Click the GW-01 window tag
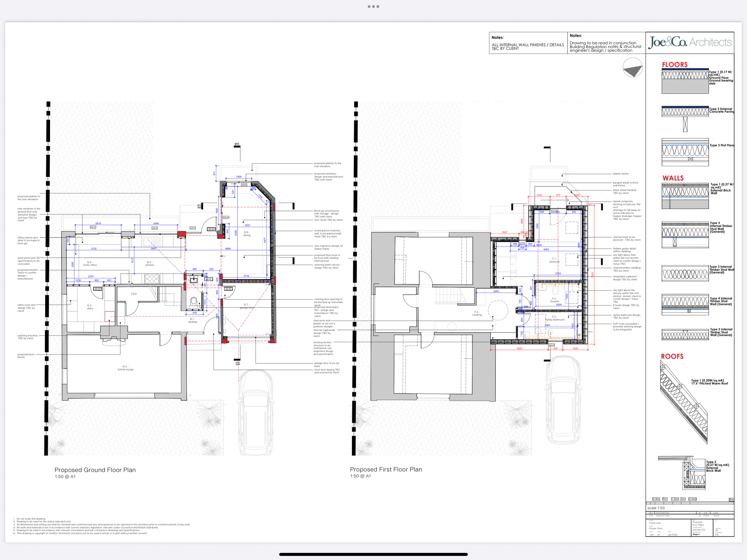747x560 pixels. (93, 227)
